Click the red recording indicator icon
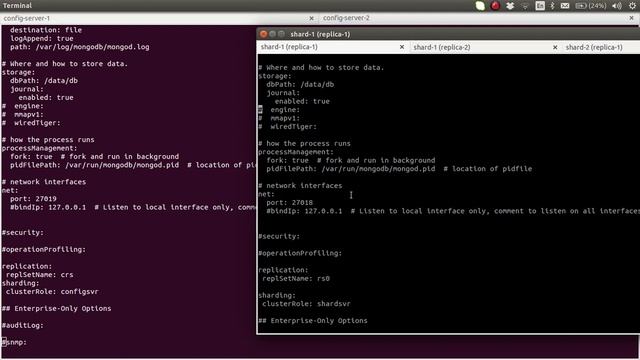 coord(495,6)
